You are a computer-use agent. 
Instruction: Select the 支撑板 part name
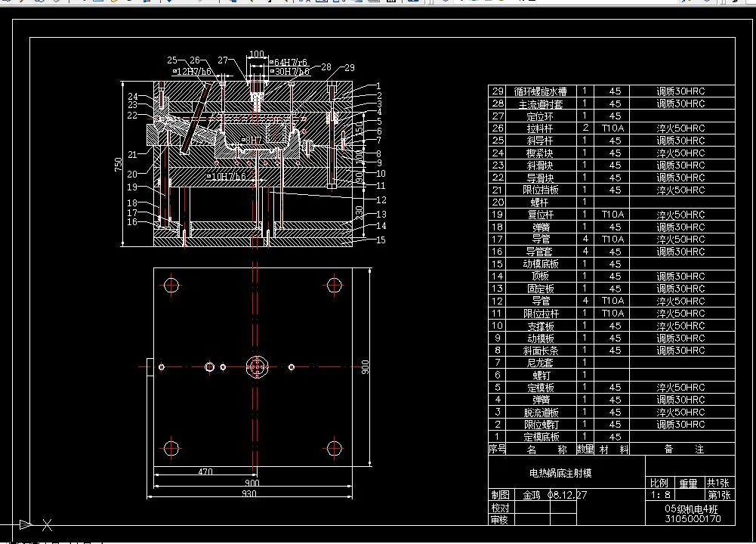(x=540, y=326)
